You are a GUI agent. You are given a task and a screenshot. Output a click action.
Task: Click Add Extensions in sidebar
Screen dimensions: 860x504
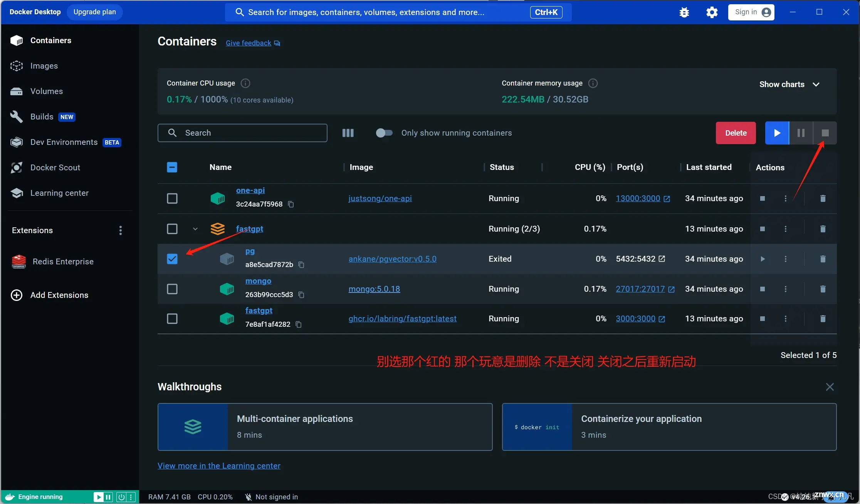tap(69, 295)
